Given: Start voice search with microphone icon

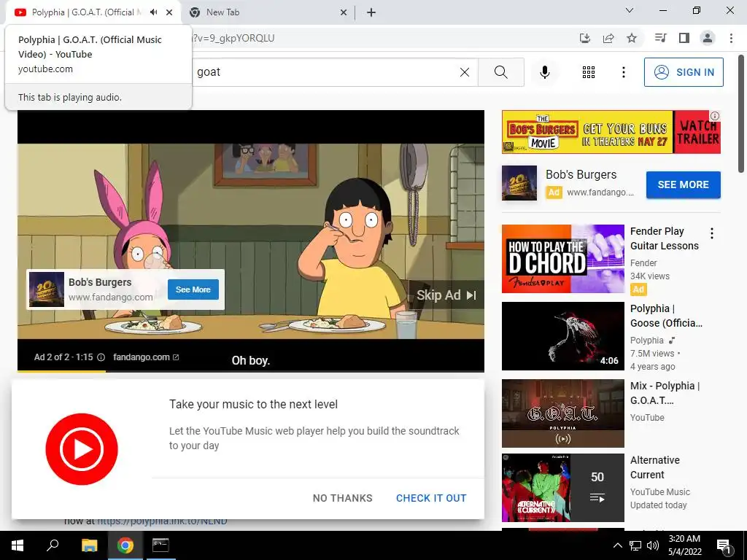Looking at the screenshot, I should click(x=545, y=72).
